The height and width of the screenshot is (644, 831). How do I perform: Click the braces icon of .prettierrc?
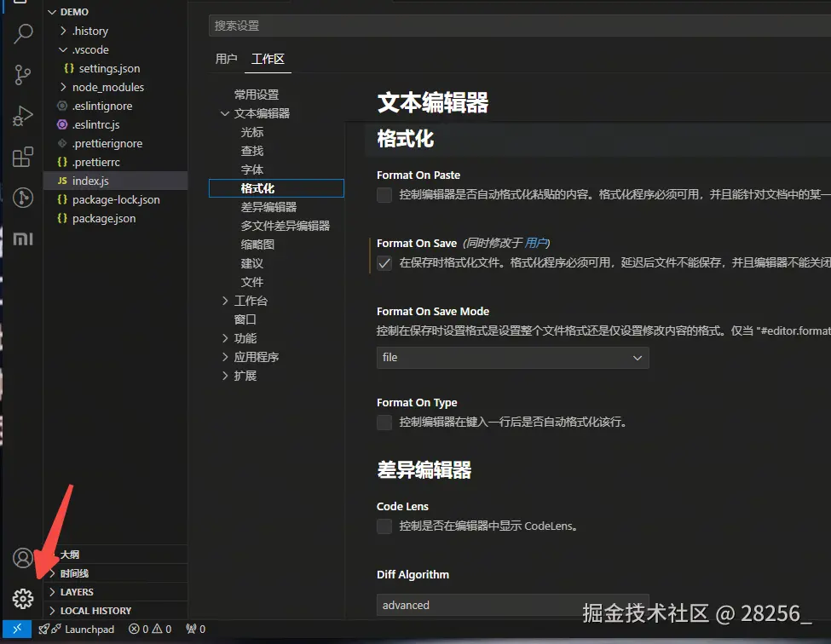click(62, 162)
